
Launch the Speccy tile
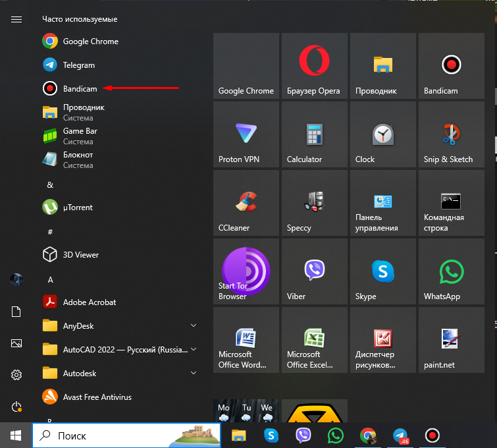315,203
